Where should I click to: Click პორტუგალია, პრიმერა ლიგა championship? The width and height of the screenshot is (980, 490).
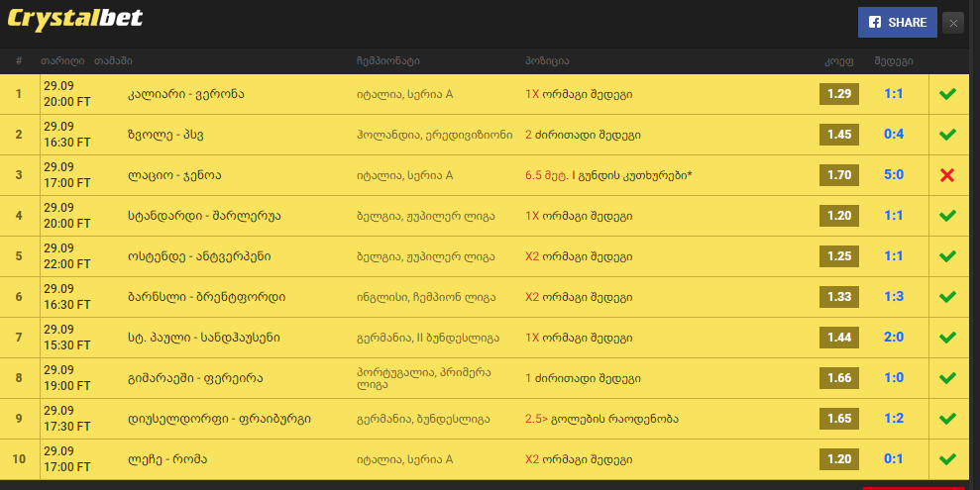click(x=424, y=378)
